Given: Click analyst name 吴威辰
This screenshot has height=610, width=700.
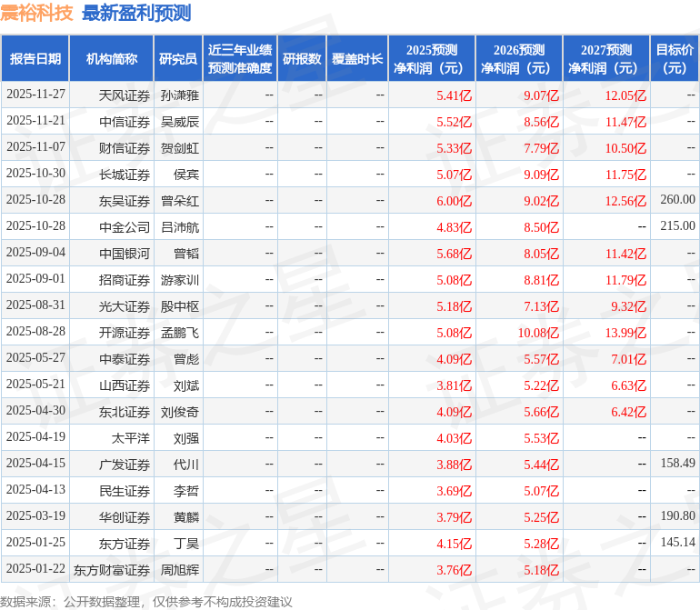Looking at the screenshot, I should pyautogui.click(x=180, y=122).
